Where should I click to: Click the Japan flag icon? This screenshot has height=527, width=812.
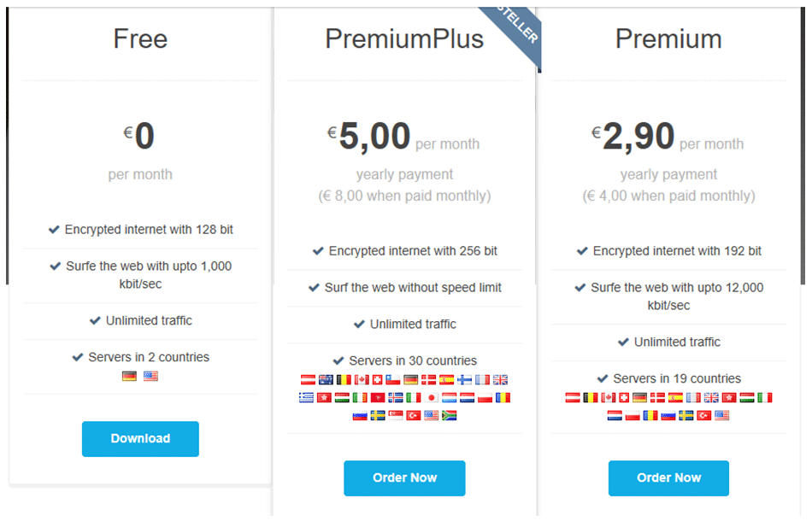coord(432,397)
